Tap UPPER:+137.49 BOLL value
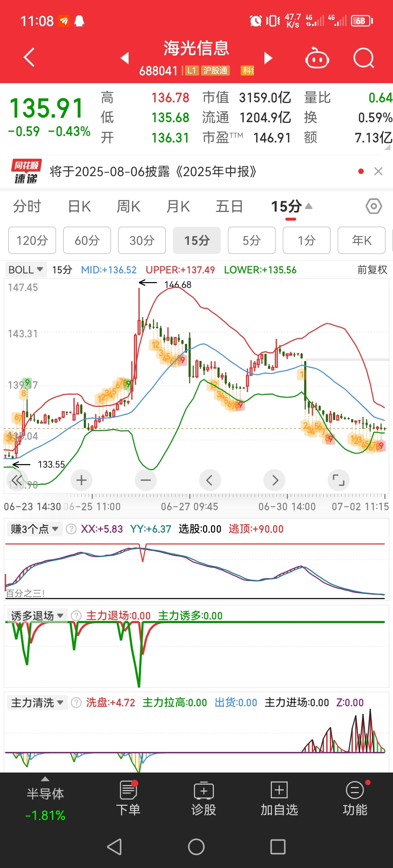 click(180, 270)
